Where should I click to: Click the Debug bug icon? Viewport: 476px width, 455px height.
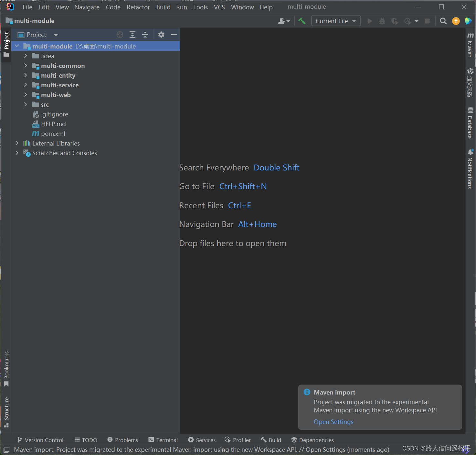click(382, 21)
